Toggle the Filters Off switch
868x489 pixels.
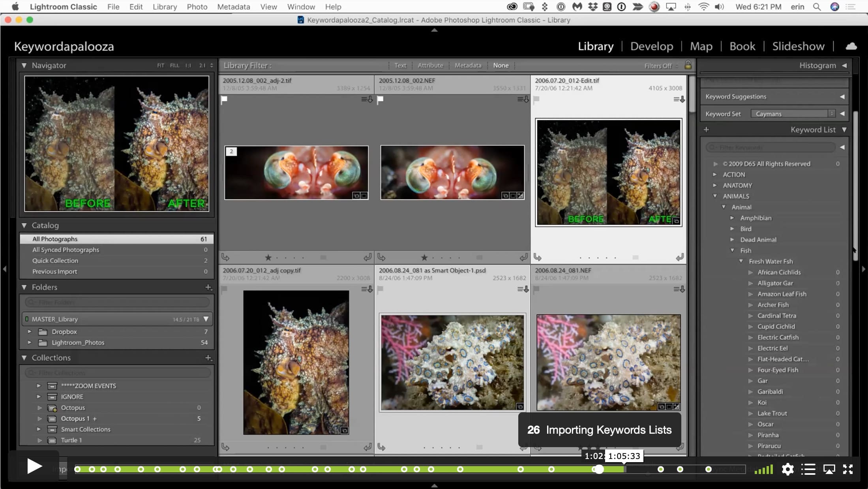661,66
